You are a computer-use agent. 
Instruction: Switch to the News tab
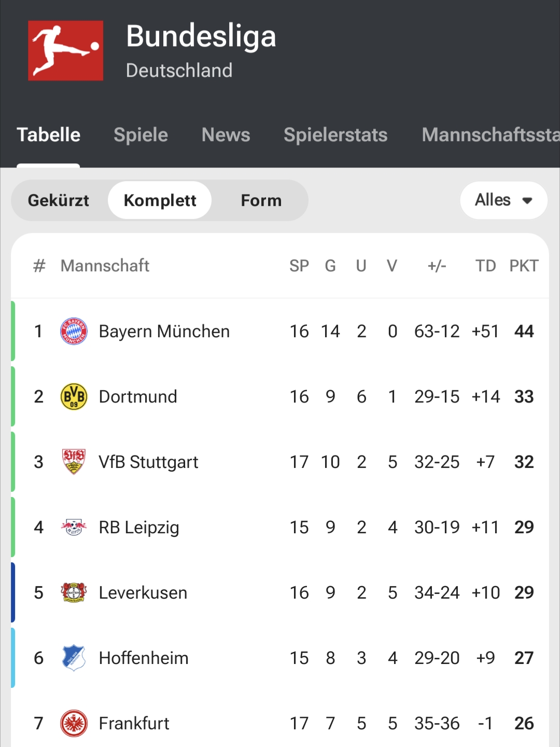coord(226,135)
